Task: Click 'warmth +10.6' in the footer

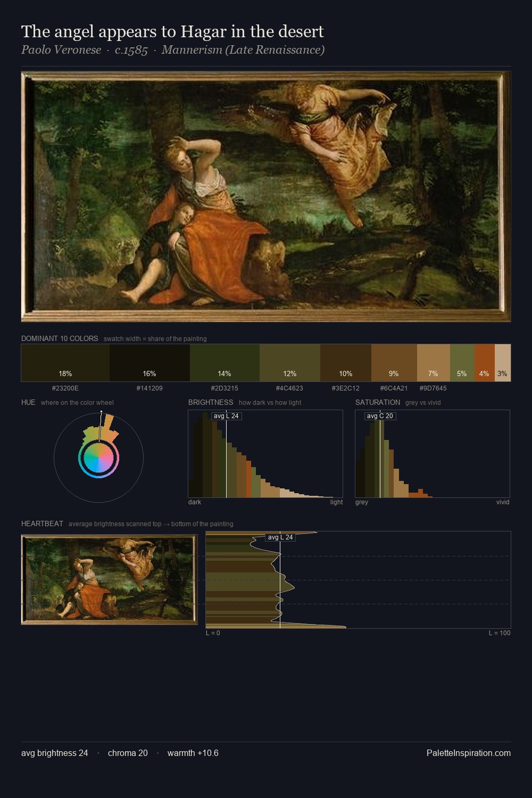Action: (193, 753)
